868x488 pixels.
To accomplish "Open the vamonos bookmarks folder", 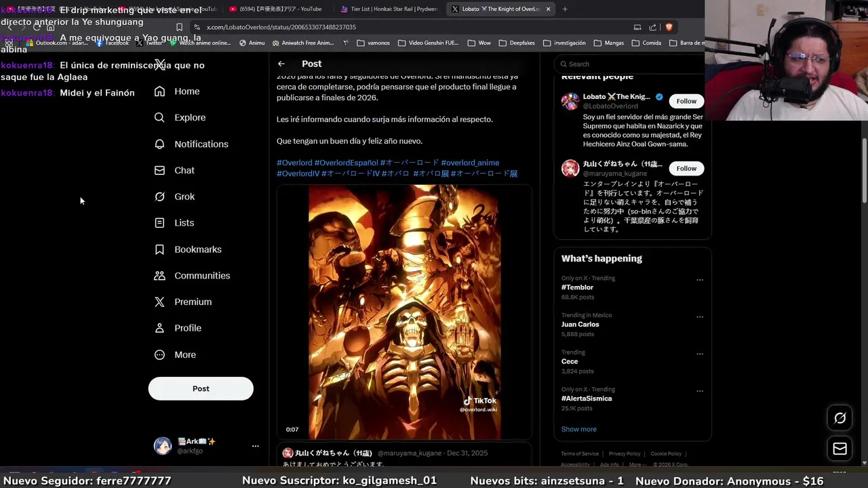I will 373,43.
